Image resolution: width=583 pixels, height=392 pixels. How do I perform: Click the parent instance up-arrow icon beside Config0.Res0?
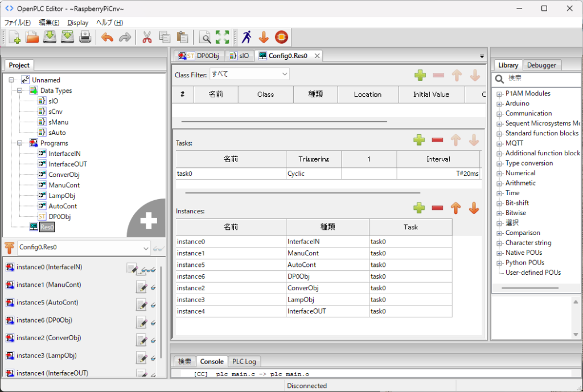[x=9, y=247]
